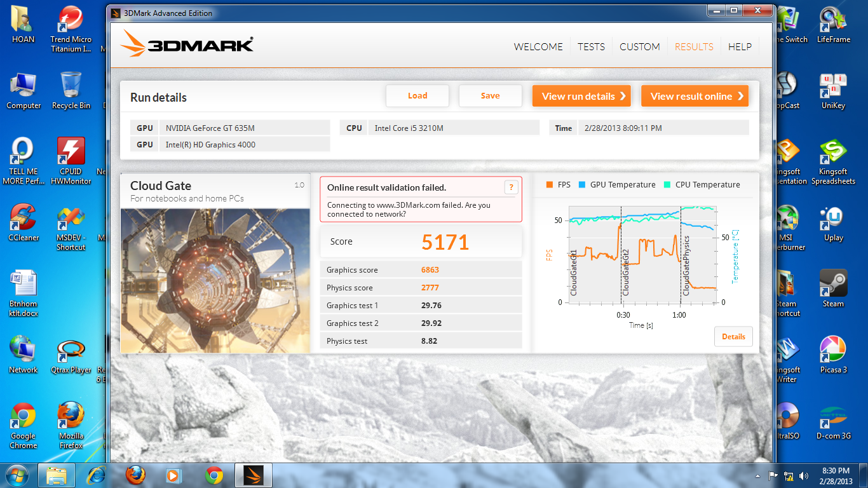This screenshot has height=488, width=868.
Task: Click the CloudGateGt2 marker in chart
Action: 625,272
